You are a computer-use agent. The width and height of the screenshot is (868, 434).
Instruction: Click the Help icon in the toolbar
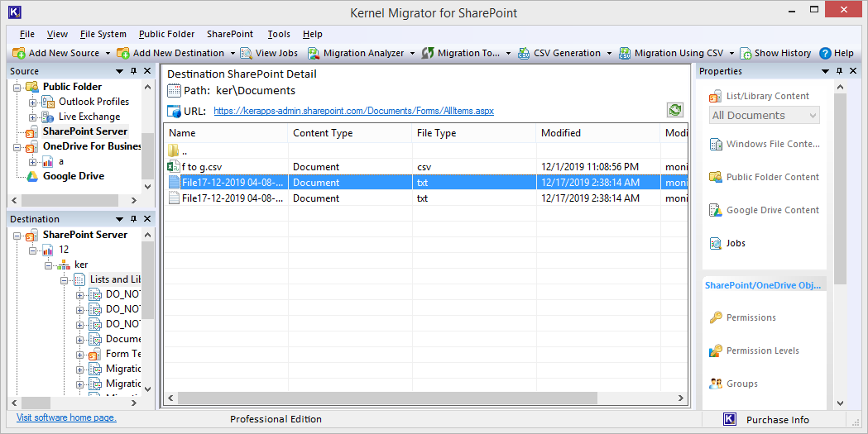[825, 53]
